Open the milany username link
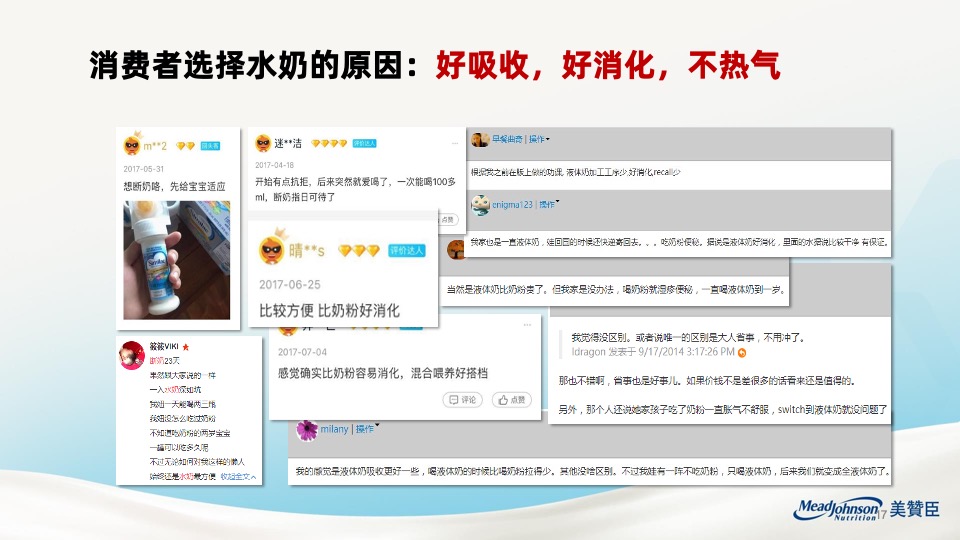 click(x=334, y=429)
